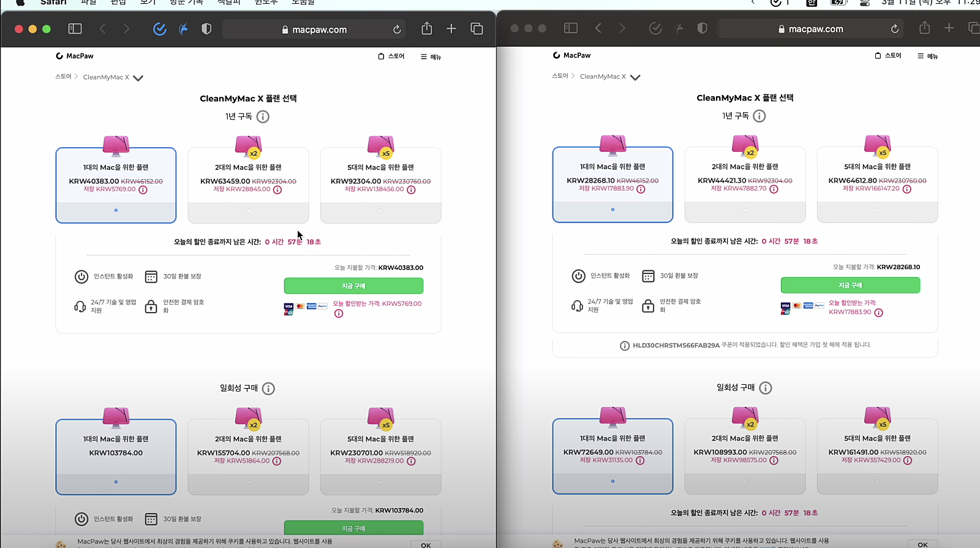This screenshot has height=548, width=980.
Task: Show 1-year subscription info in left window
Action: pos(263,116)
